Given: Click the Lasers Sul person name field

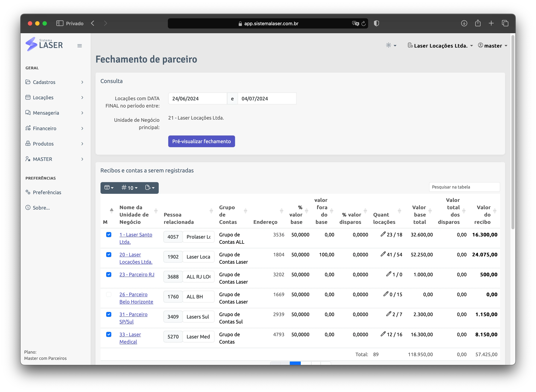Looking at the screenshot, I should 199,316.
